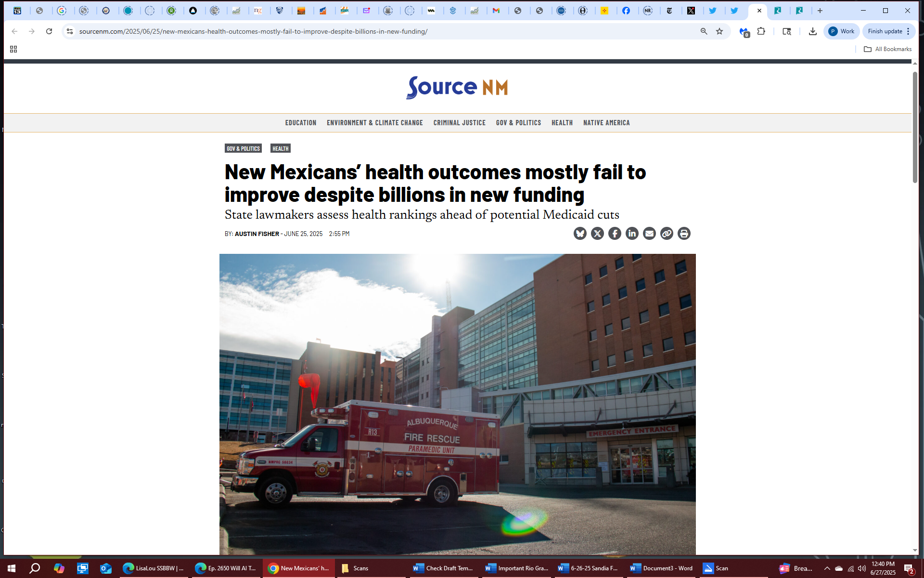Share article on X icon
Viewport: 924px width, 578px height.
click(597, 234)
